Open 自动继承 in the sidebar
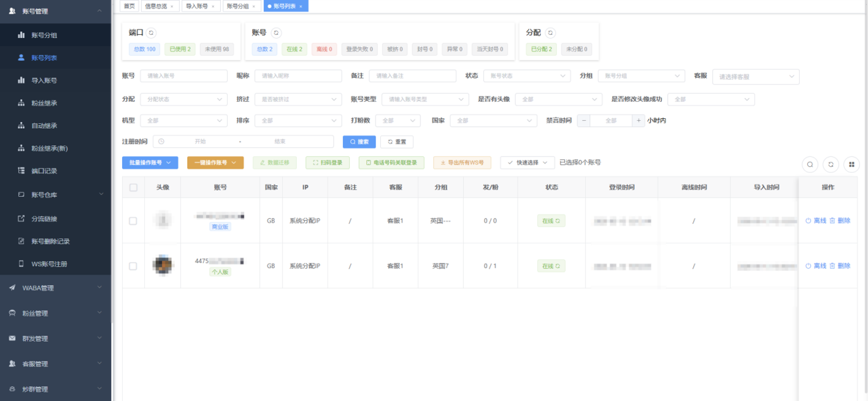The height and width of the screenshot is (401, 868). tap(55, 126)
